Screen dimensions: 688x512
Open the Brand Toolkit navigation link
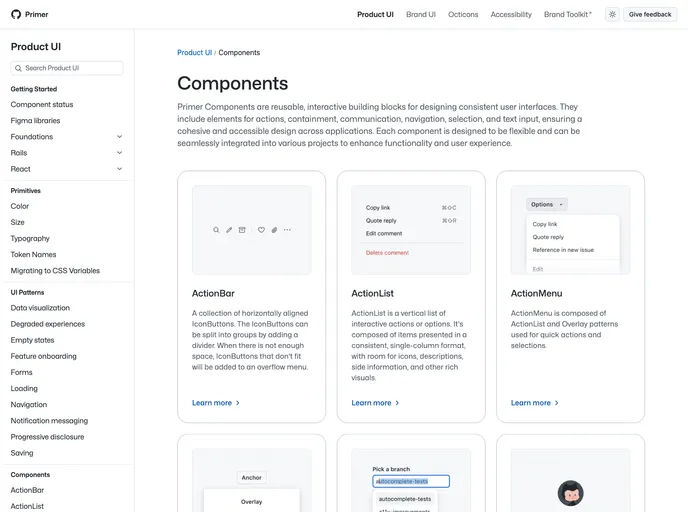pos(568,14)
